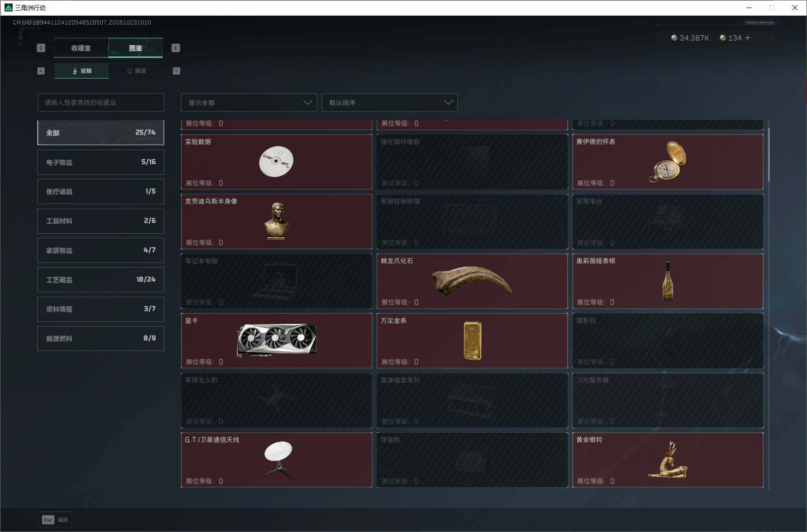Click the G.T.I卫星通信天线 dish icon
The width and height of the screenshot is (807, 532).
pos(278,460)
